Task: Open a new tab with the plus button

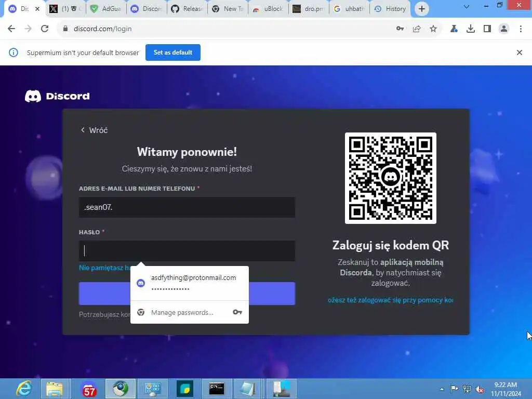Action: pyautogui.click(x=422, y=9)
